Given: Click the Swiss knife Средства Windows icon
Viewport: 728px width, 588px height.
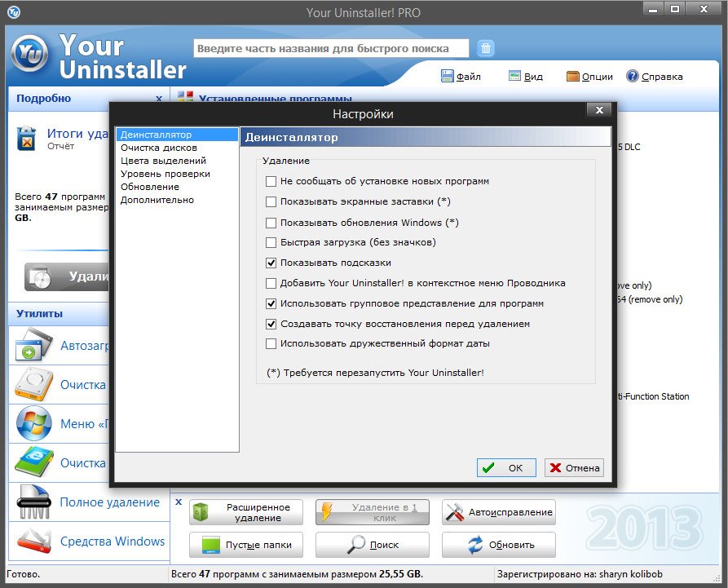Looking at the screenshot, I should click(x=33, y=541).
